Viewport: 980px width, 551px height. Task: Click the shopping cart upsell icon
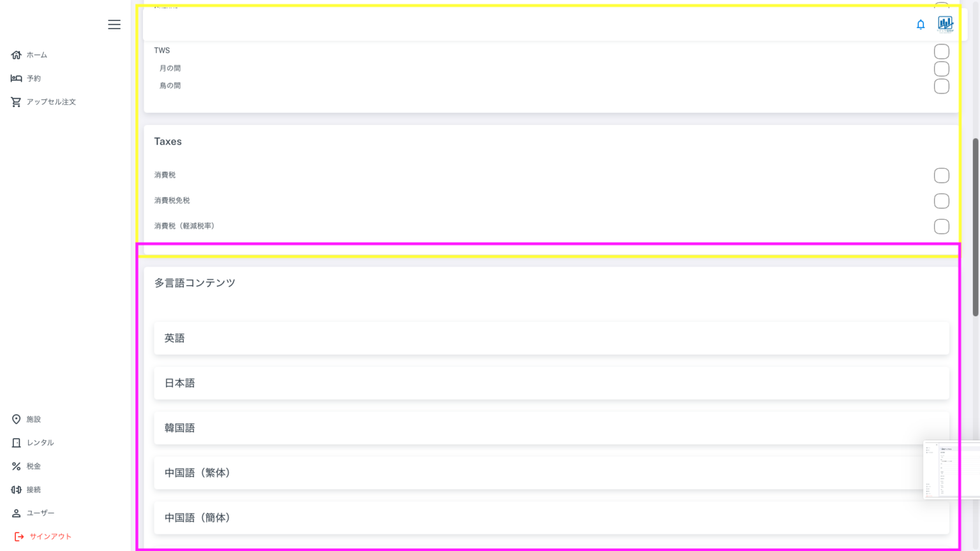click(x=17, y=102)
